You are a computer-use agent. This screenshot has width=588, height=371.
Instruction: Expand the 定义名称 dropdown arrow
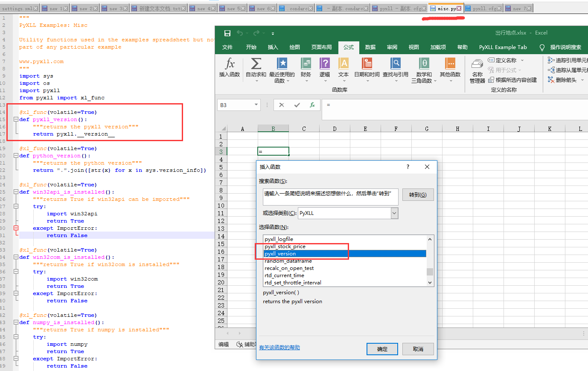click(522, 61)
